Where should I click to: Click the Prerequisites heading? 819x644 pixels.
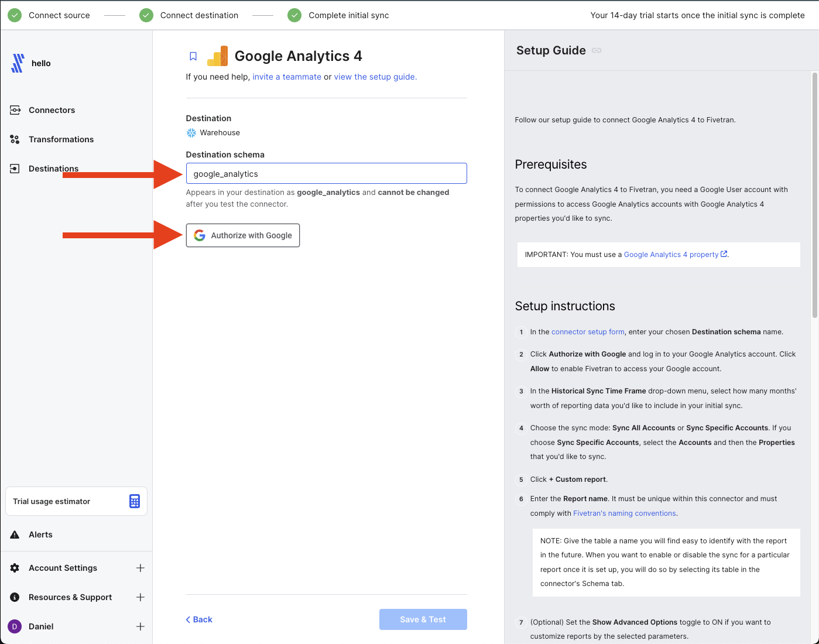[x=551, y=165]
